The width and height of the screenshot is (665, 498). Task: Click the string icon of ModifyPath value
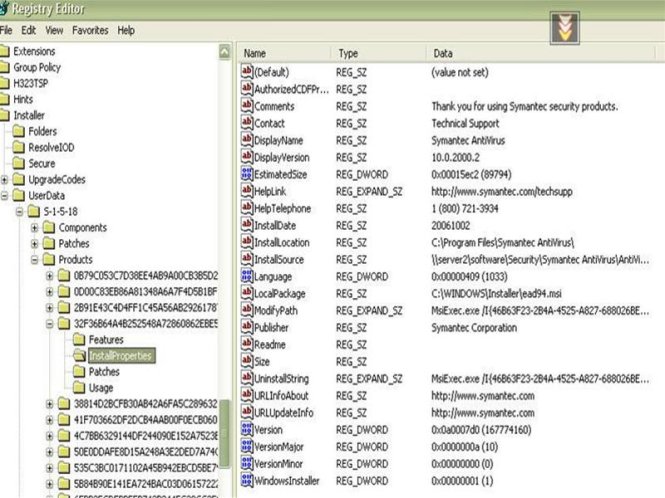coord(247,310)
